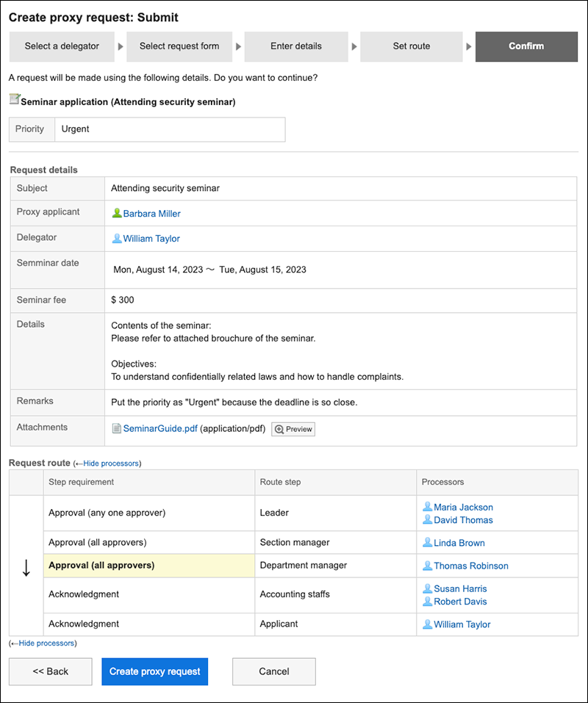This screenshot has height=703, width=588.
Task: Open the SeminarGuide.pdf attachment link
Action: point(160,428)
